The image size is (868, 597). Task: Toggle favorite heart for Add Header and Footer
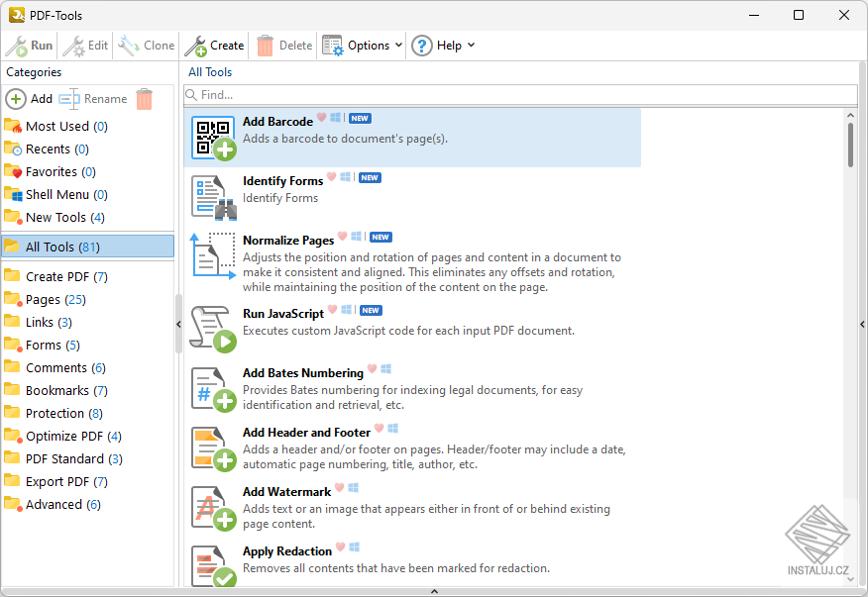[380, 428]
